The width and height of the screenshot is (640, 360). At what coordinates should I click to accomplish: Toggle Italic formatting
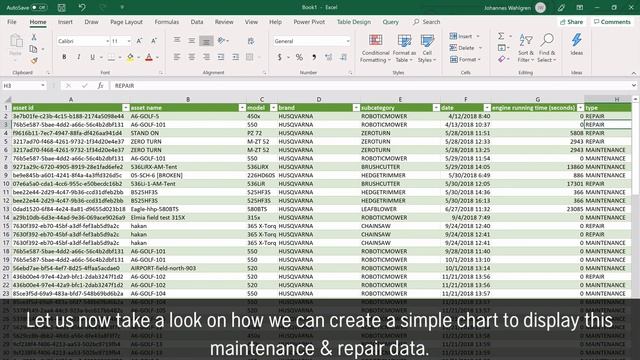point(78,57)
